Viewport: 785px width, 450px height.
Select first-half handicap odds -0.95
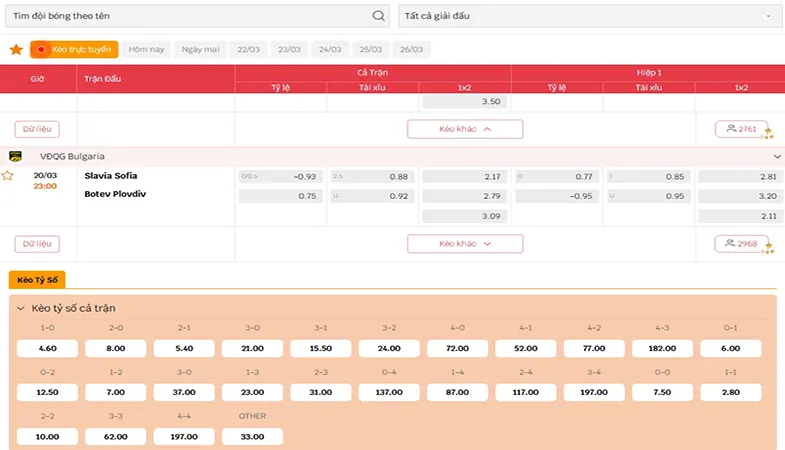click(x=557, y=196)
